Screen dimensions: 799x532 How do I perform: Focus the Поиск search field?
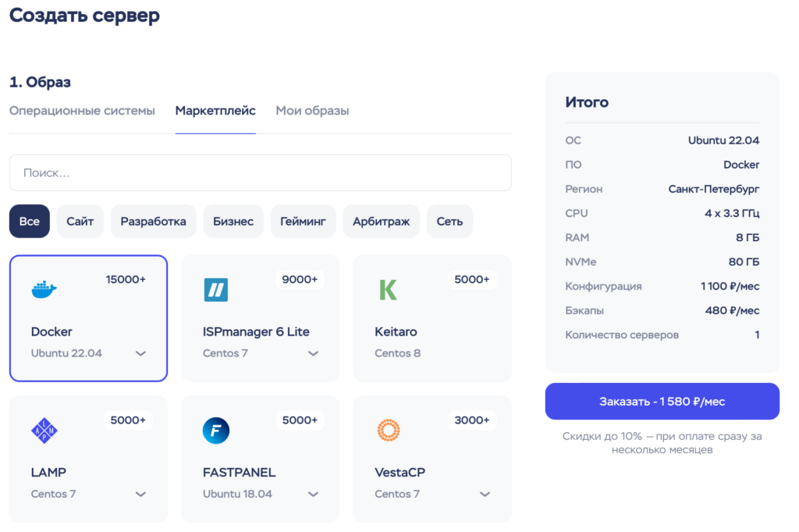click(x=261, y=172)
